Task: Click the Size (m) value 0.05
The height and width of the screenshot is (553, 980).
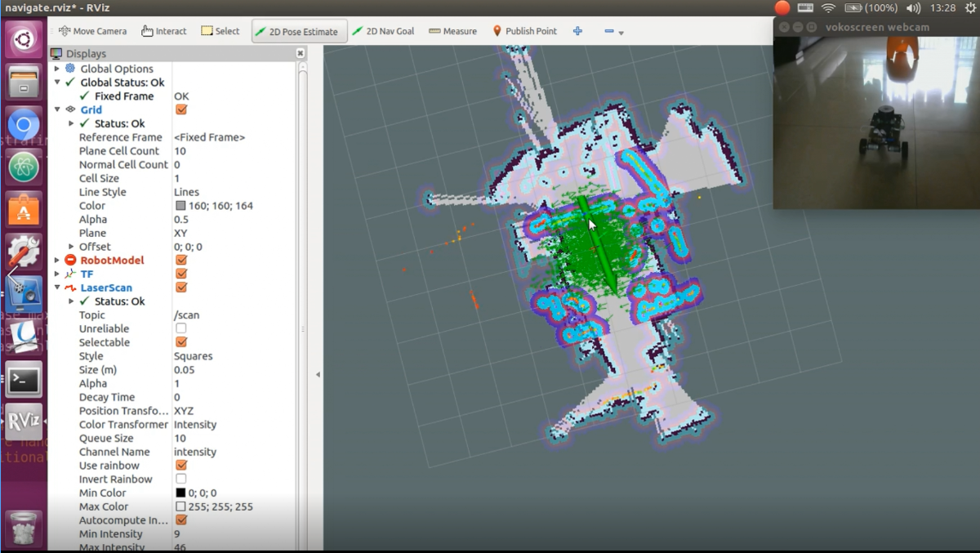Action: (234, 370)
